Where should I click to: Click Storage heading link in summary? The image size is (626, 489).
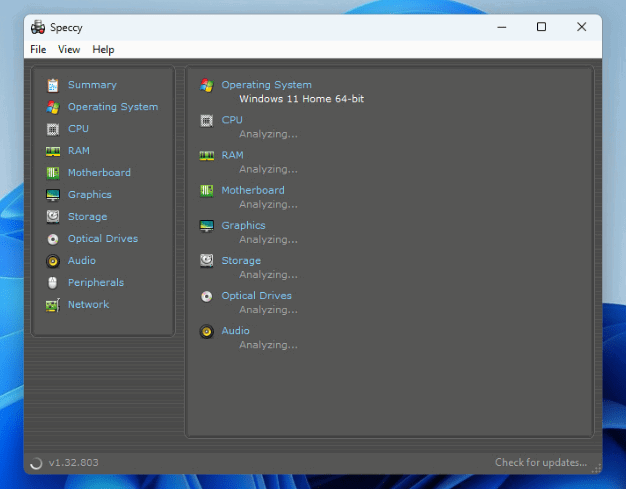coord(241,260)
